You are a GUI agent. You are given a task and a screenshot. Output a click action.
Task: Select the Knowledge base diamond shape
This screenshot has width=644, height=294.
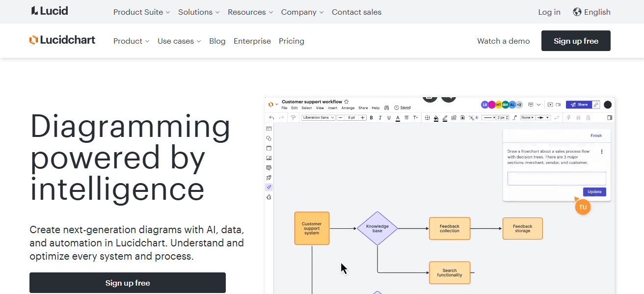377,228
